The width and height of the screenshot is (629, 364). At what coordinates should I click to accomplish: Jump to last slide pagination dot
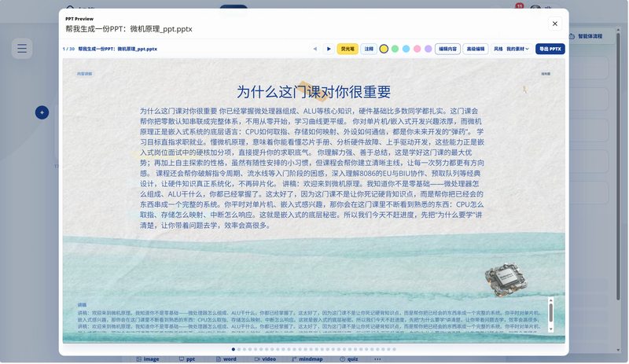pyautogui.click(x=395, y=349)
